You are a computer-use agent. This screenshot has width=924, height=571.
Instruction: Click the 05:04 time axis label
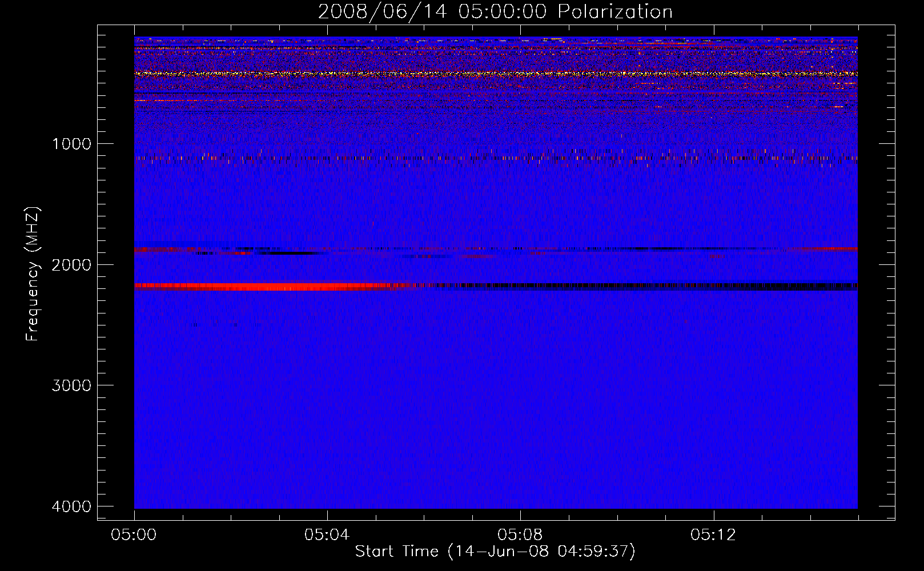tap(327, 535)
